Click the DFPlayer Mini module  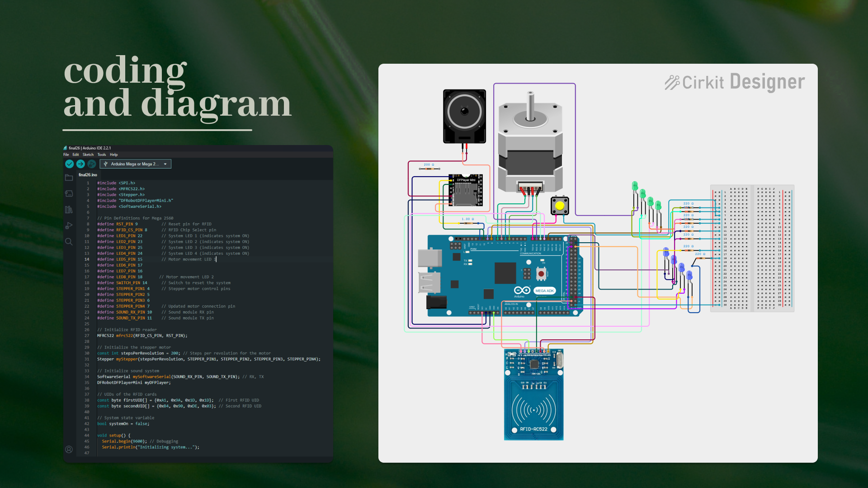pos(466,190)
